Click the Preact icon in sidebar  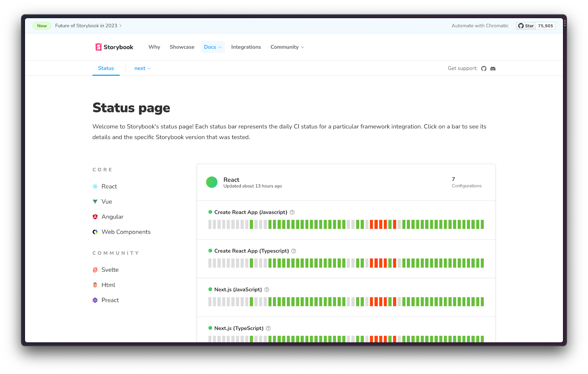pyautogui.click(x=95, y=300)
